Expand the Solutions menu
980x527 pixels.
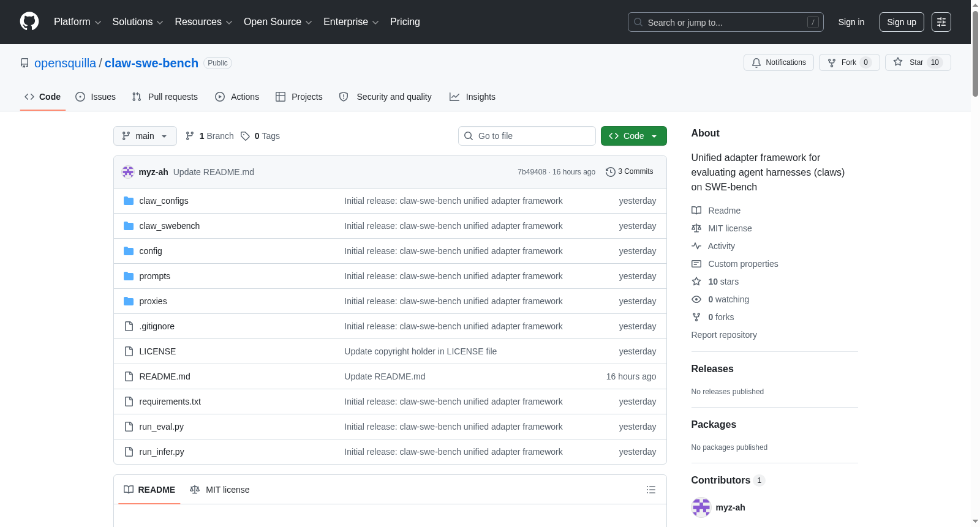click(x=138, y=22)
